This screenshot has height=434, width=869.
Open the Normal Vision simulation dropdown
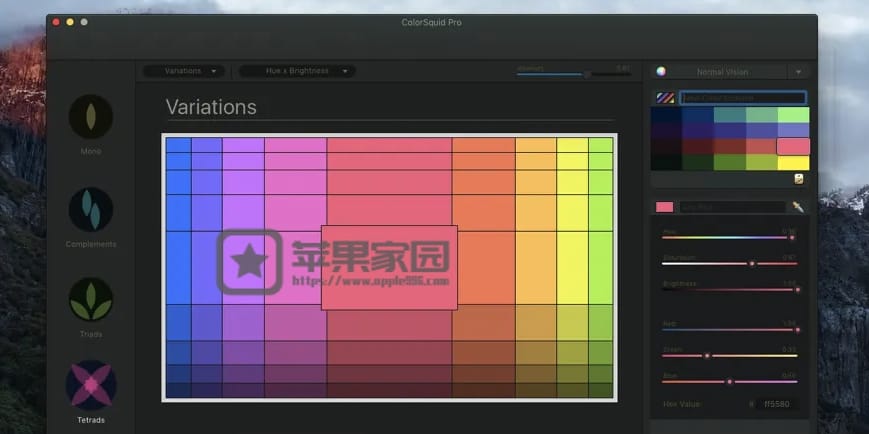(722, 72)
